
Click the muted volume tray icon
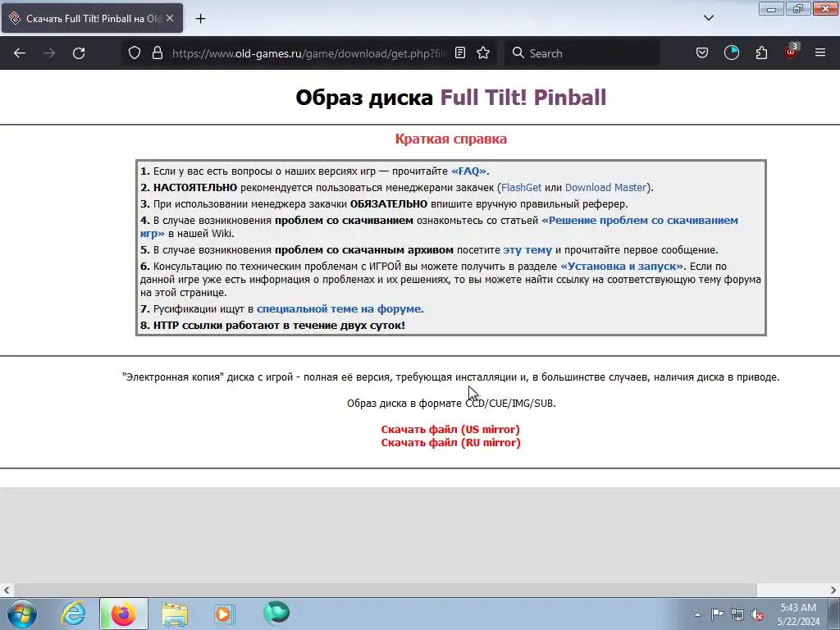(x=757, y=614)
